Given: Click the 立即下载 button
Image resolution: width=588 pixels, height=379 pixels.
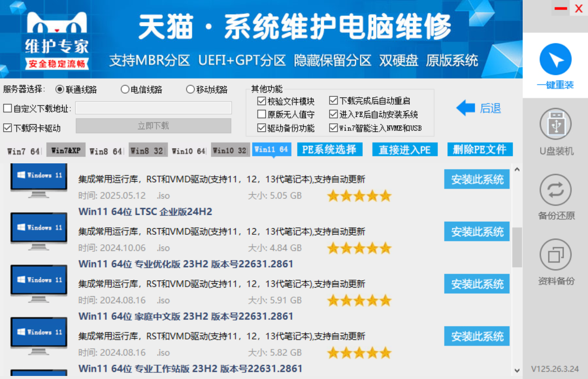Looking at the screenshot, I should click(153, 126).
